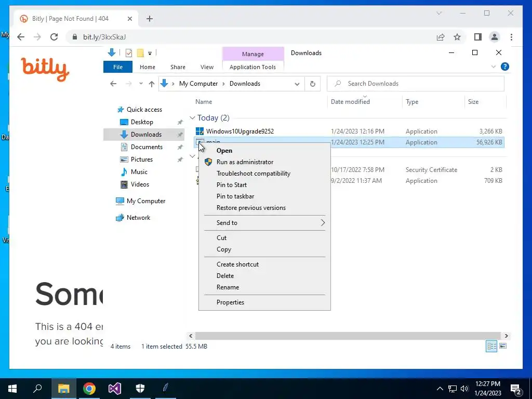Select Videos in navigation pane

pos(140,184)
